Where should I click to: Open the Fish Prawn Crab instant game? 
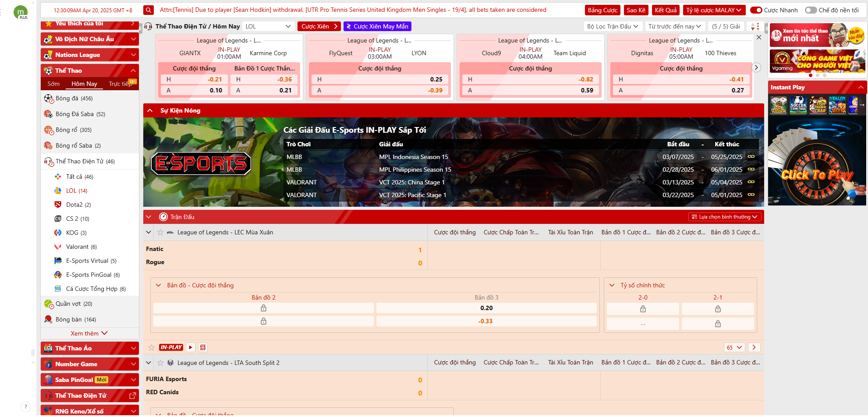pos(818,105)
